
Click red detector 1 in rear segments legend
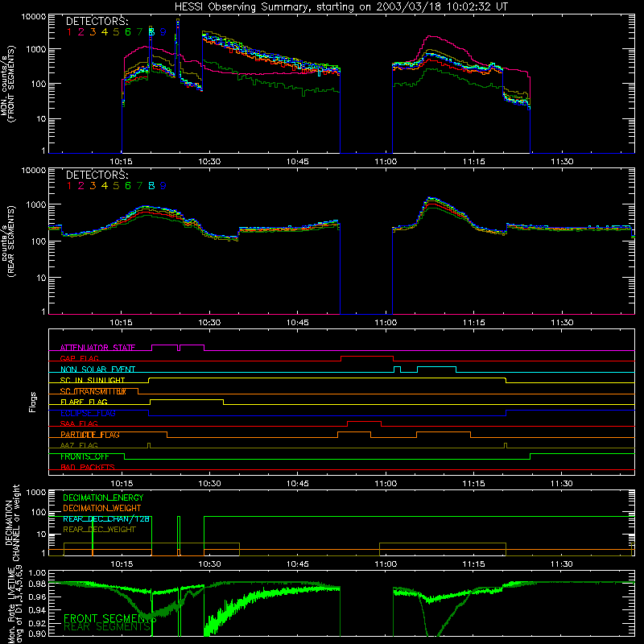69,186
